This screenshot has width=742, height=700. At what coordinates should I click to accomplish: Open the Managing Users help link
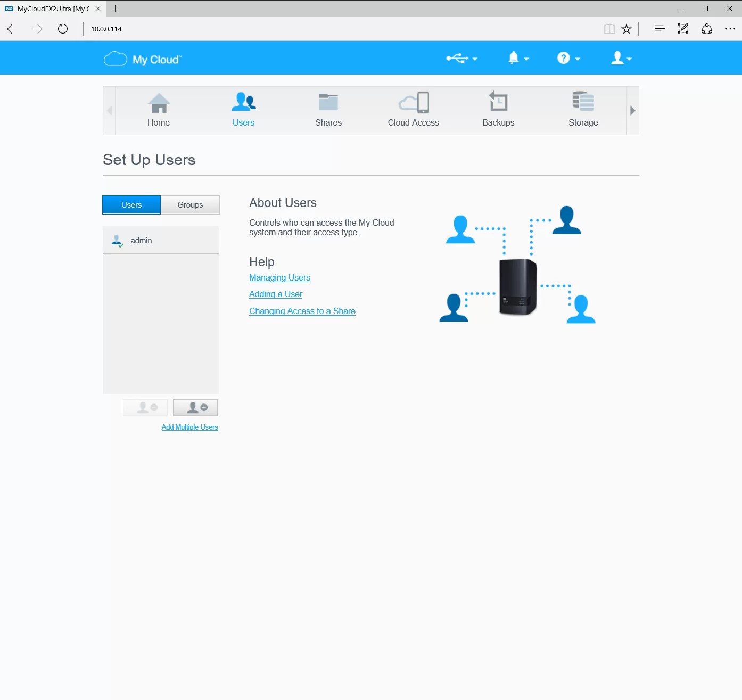tap(279, 277)
